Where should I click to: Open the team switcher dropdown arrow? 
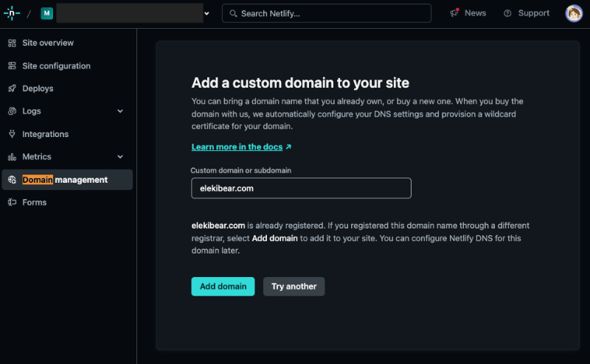click(207, 13)
